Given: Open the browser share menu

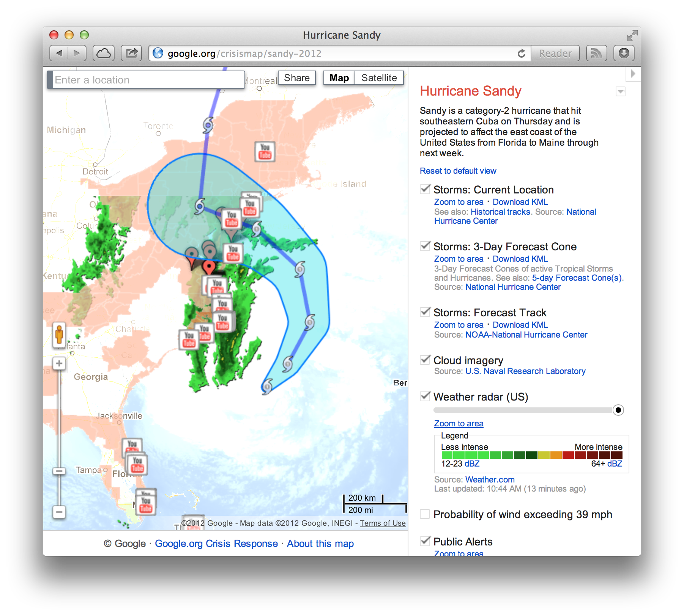Looking at the screenshot, I should [x=131, y=53].
